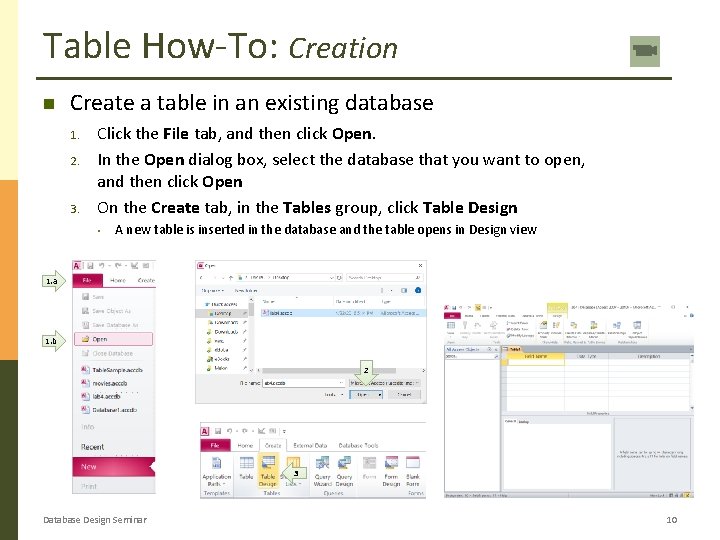Click the Date modified column header
The width and height of the screenshot is (720, 540).
tap(350, 301)
